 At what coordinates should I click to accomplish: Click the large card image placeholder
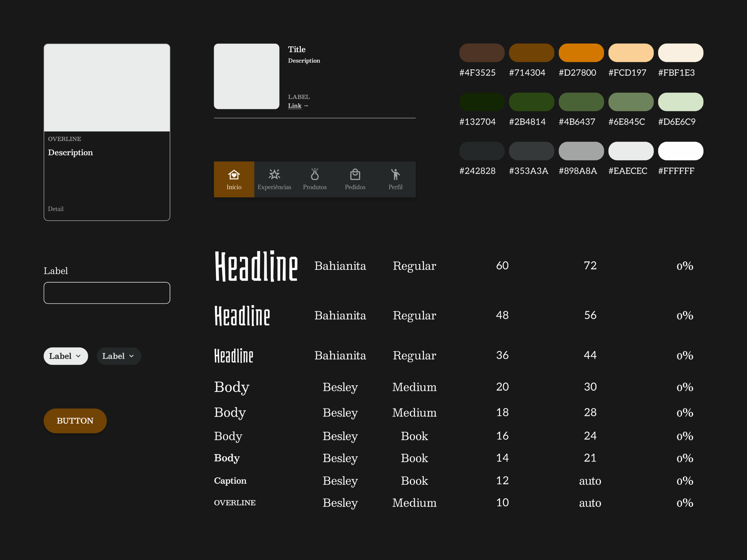(x=107, y=88)
